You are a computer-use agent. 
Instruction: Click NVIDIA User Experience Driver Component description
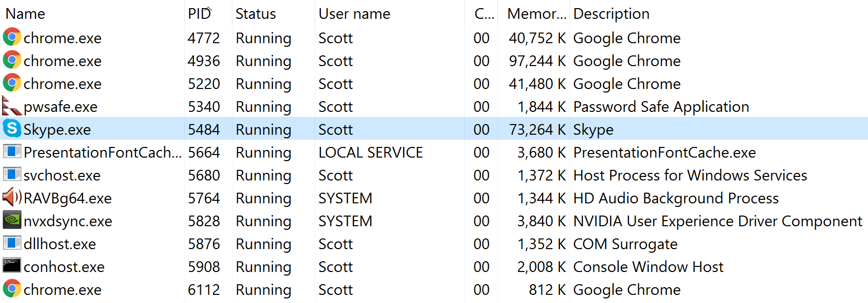click(717, 221)
